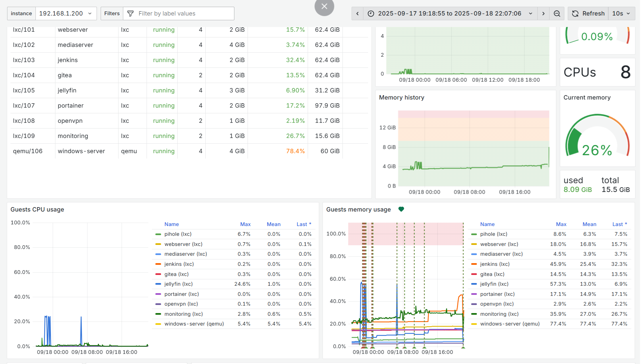Shift time range forward with right arrow
This screenshot has height=364, width=641.
(543, 13)
